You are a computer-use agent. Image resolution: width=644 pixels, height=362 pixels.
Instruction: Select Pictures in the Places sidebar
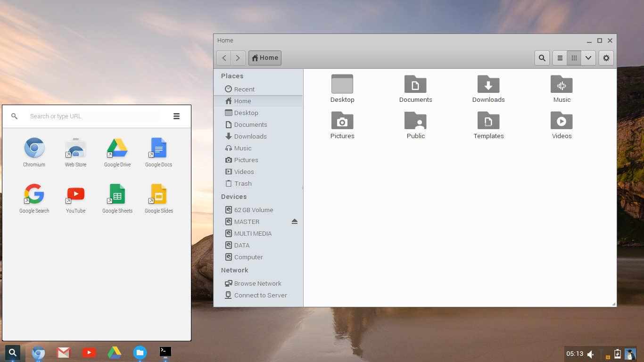click(x=258, y=160)
